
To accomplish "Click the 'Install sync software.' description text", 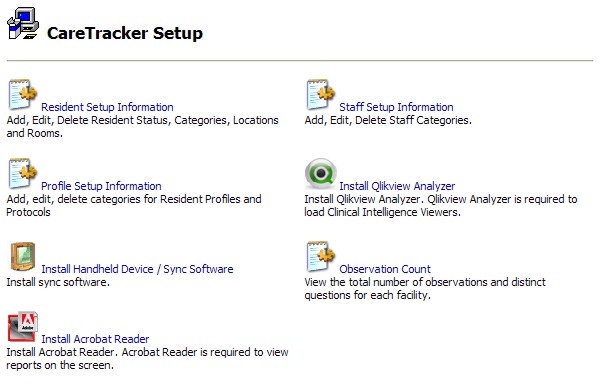I will pyautogui.click(x=58, y=282).
